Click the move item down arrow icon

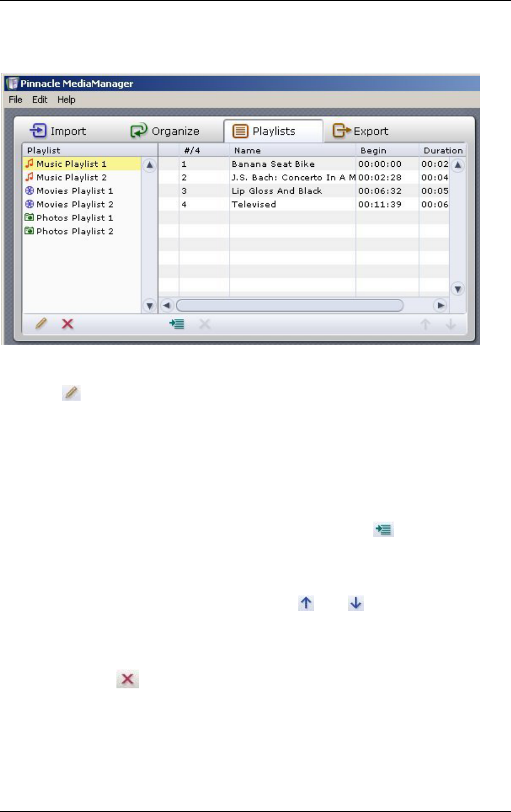451,325
